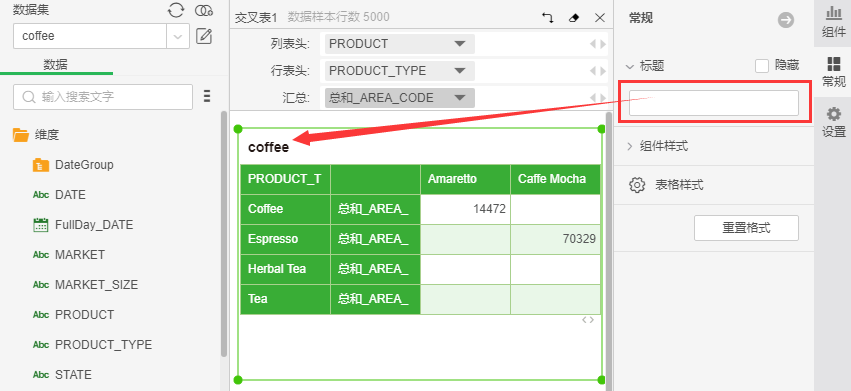Click the title text input field

[x=714, y=103]
